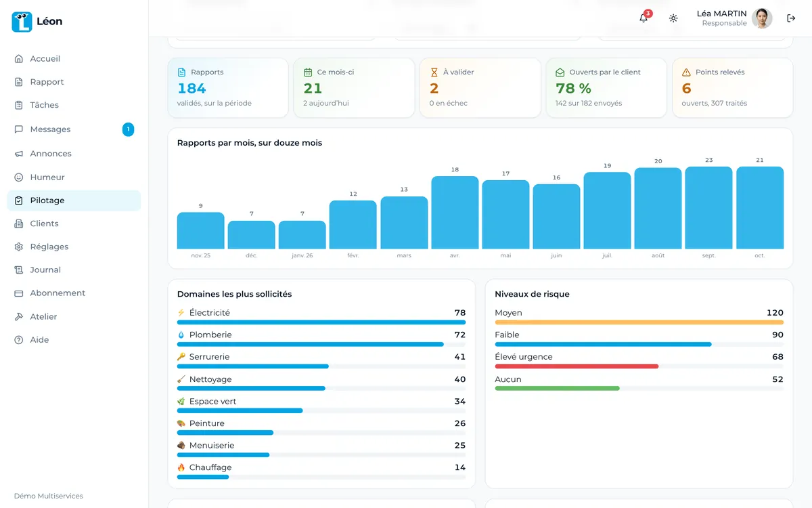Click the Moyen risk level bar
The width and height of the screenshot is (812, 508).
639,322
